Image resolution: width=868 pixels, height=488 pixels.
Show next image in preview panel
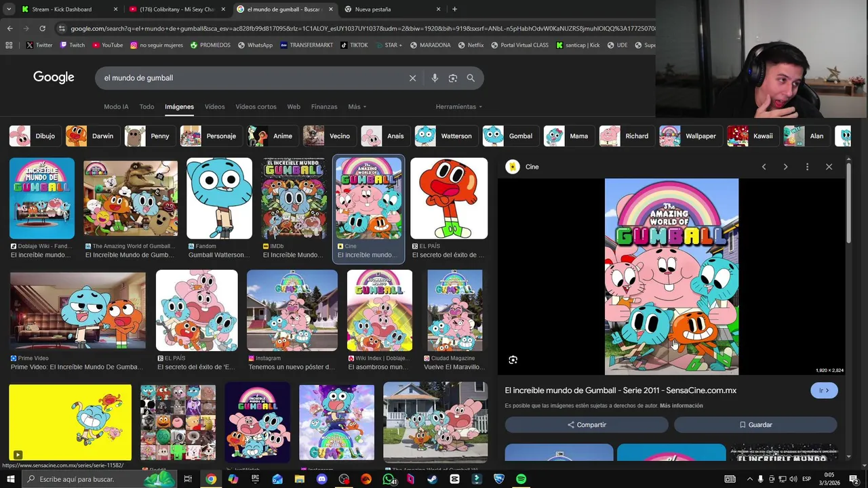point(785,167)
